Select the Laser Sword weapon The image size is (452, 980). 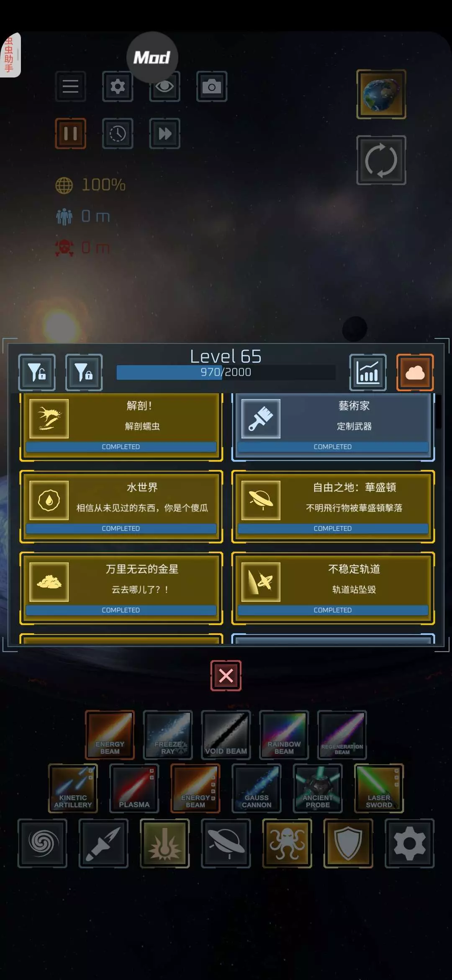click(x=379, y=788)
